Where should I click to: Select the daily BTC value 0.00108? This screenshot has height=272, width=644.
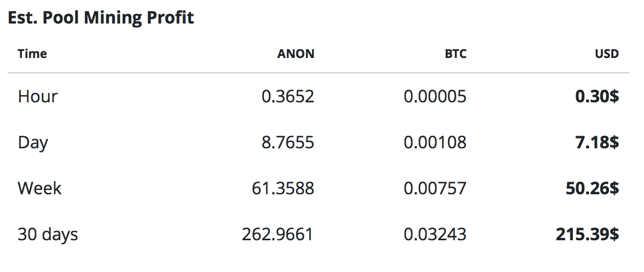pyautogui.click(x=435, y=143)
